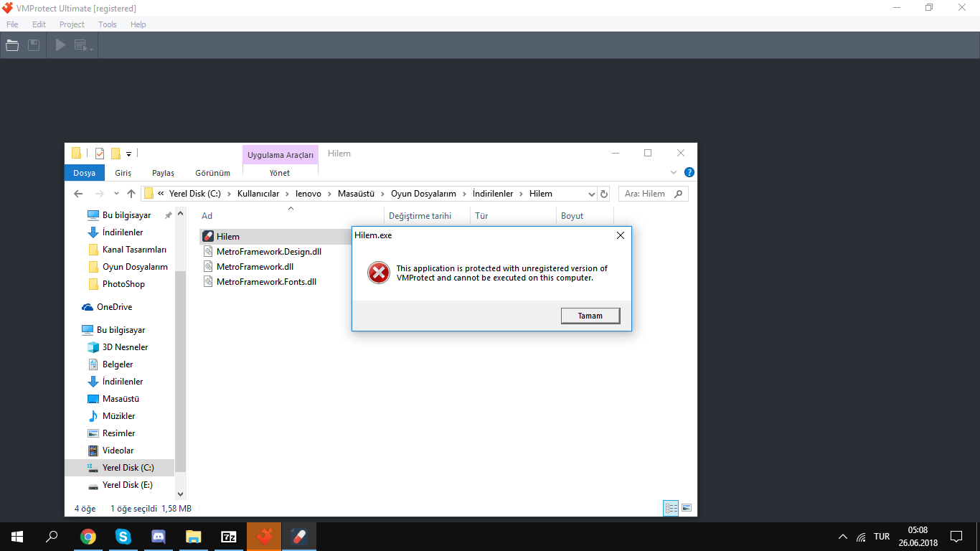Open the Project menu in VMProtect
Image resolution: width=980 pixels, height=551 pixels.
coord(72,24)
